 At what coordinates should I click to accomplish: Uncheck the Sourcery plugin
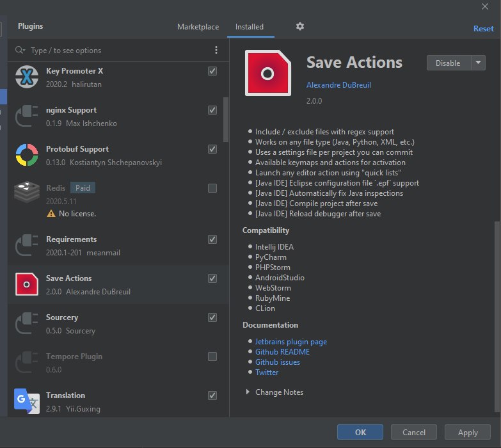212,317
